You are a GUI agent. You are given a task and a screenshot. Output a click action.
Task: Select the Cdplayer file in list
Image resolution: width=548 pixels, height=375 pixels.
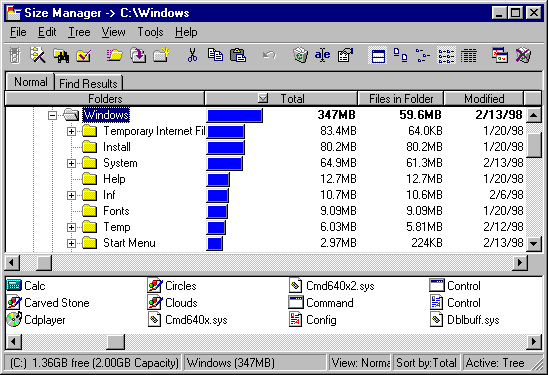pyautogui.click(x=36, y=320)
